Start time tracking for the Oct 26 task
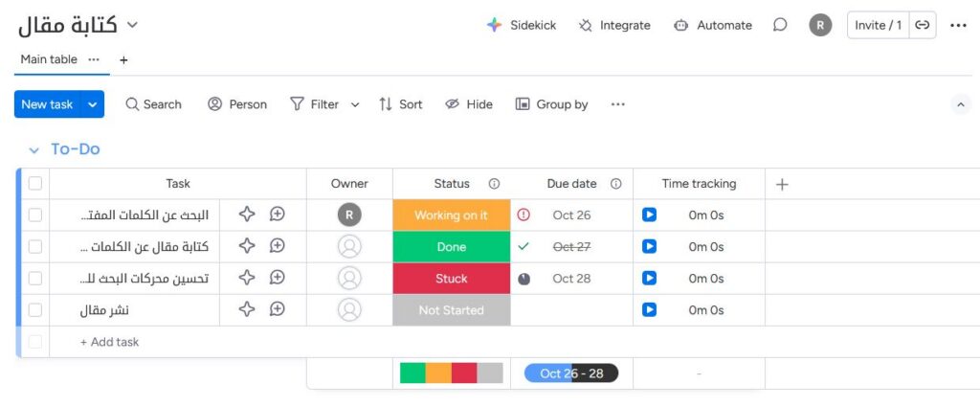Screen dimensions: 980x407 click(649, 215)
